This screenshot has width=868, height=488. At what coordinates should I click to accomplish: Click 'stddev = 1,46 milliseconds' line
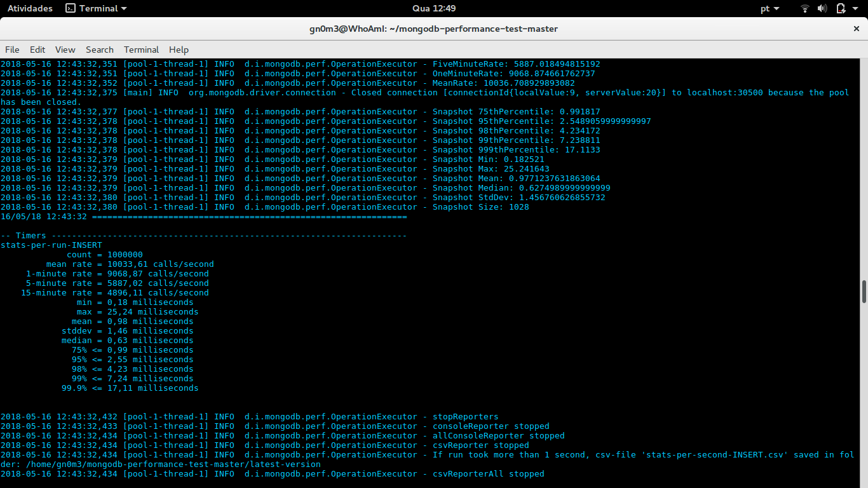pos(128,331)
